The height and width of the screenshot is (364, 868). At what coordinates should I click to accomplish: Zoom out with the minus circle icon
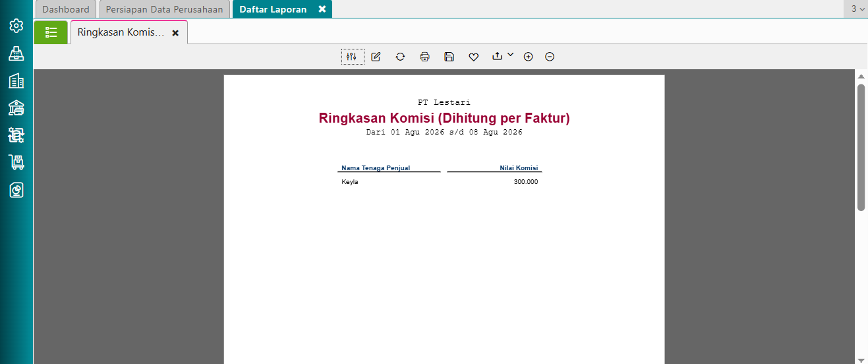(550, 57)
